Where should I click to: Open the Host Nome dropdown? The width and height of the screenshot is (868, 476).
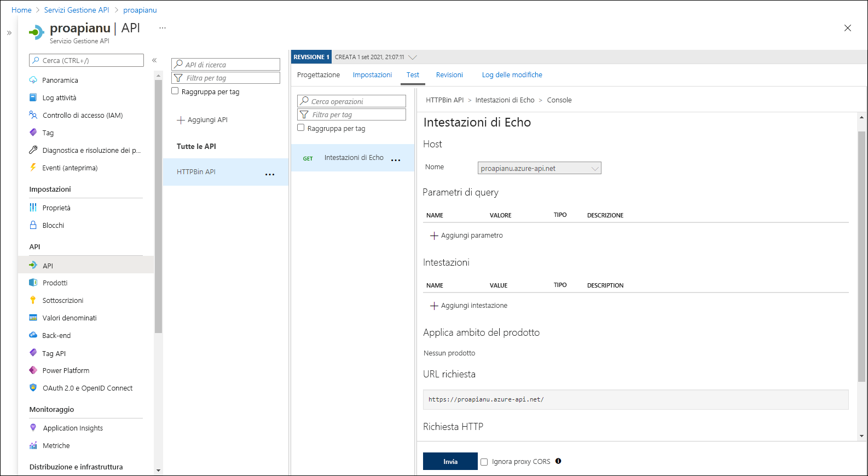click(x=539, y=168)
